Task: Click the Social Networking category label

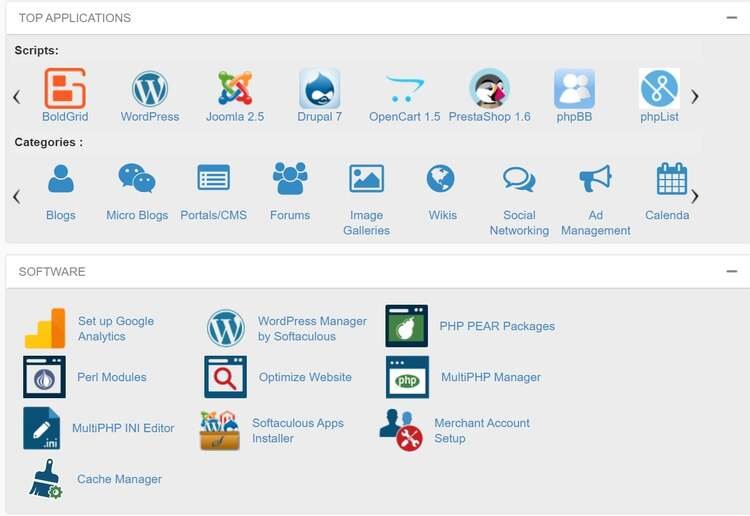Action: coord(519,223)
